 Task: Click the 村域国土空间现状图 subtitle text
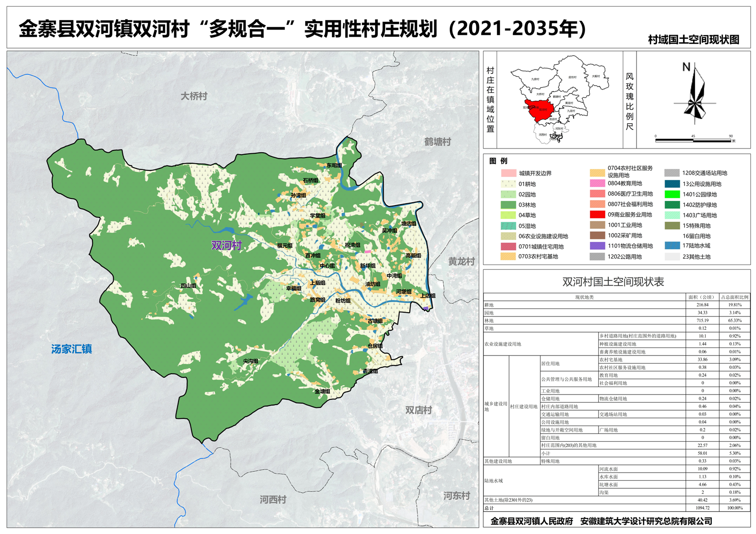click(693, 40)
